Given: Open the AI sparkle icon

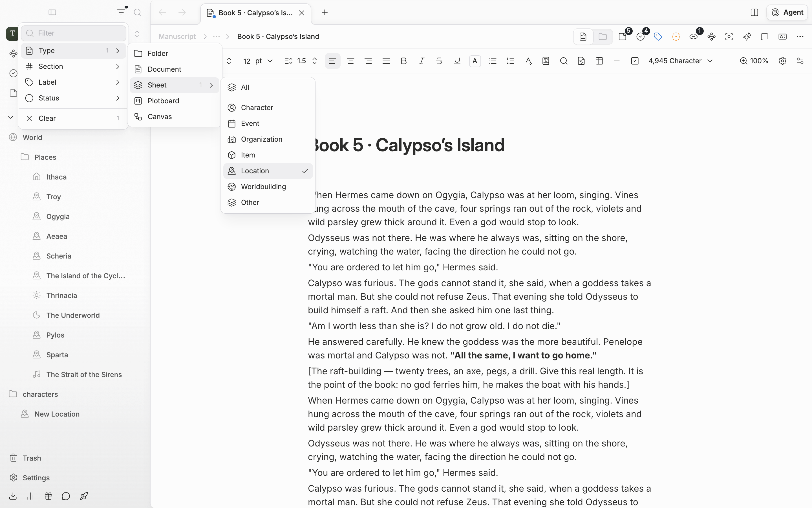Looking at the screenshot, I should [747, 37].
